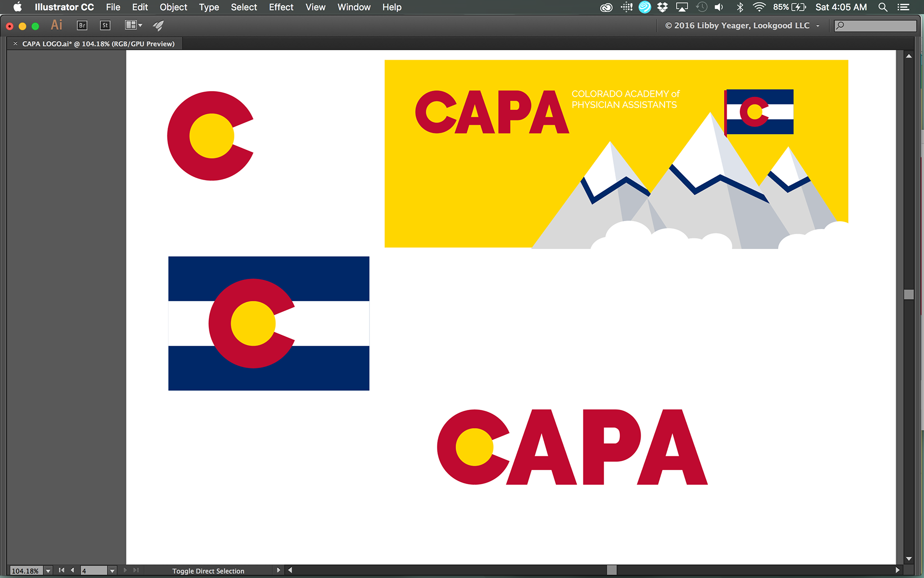This screenshot has height=578, width=924.
Task: Open Creative Cloud menu bar icon
Action: coord(606,7)
